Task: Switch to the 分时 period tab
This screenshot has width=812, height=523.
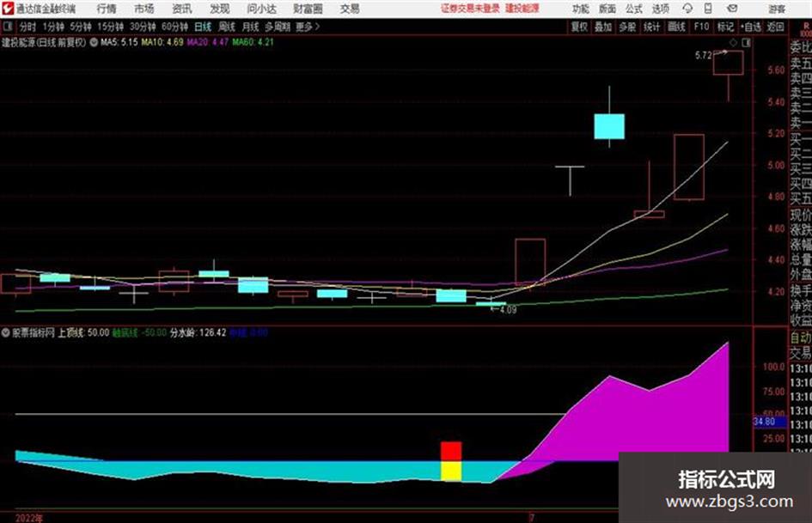Action: pyautogui.click(x=28, y=27)
